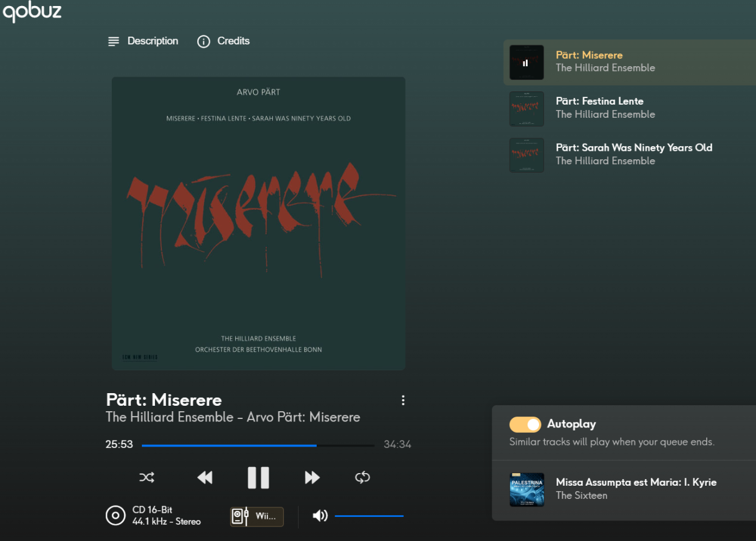Toggle repeat mode icon

(x=362, y=477)
